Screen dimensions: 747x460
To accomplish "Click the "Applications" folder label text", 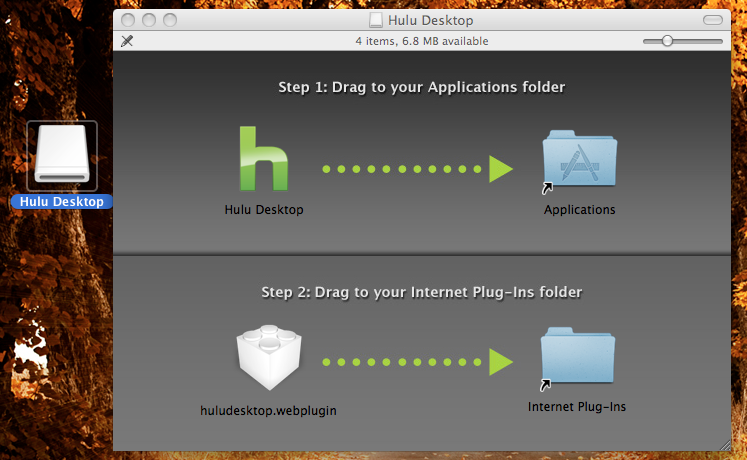I will (580, 210).
